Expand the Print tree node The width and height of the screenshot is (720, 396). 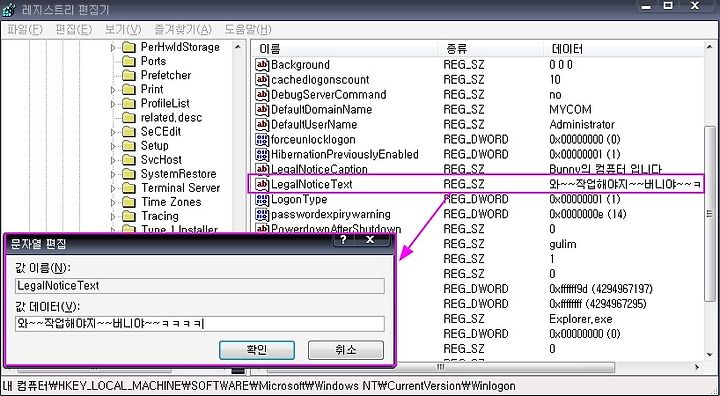[113, 90]
